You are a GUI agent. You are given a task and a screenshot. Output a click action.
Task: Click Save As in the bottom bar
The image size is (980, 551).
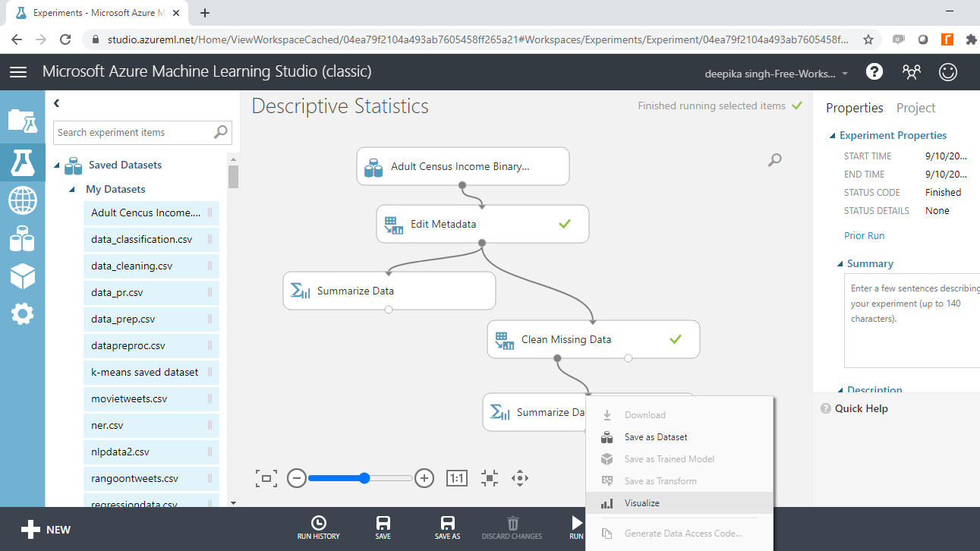447,528
